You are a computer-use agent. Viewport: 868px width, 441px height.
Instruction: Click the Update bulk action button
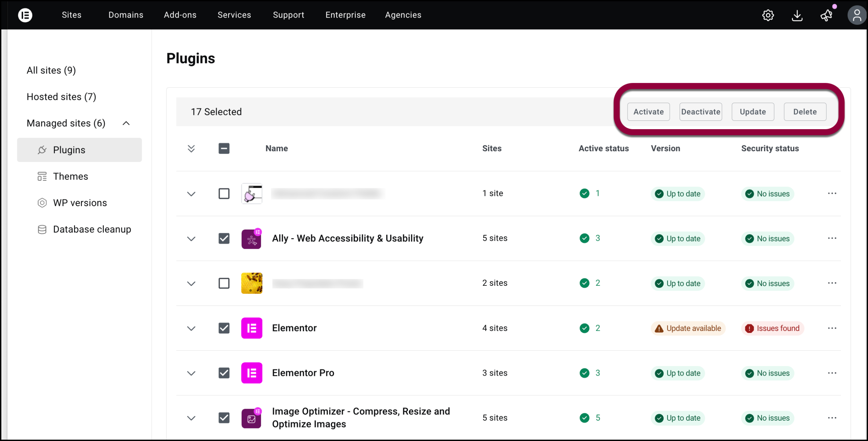click(753, 112)
